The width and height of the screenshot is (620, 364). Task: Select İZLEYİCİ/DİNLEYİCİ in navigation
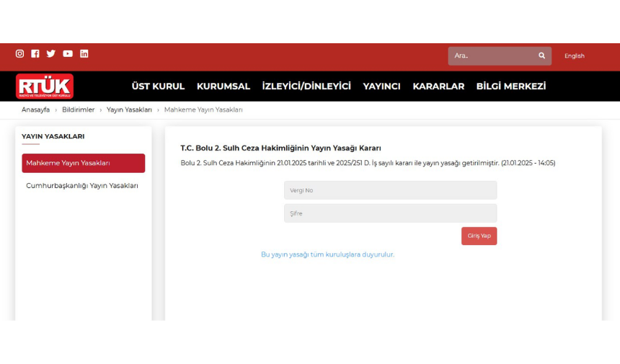pyautogui.click(x=306, y=86)
